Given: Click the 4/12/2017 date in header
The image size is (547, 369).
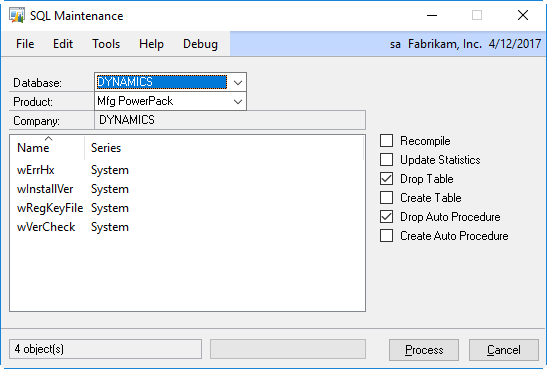Looking at the screenshot, I should (515, 44).
